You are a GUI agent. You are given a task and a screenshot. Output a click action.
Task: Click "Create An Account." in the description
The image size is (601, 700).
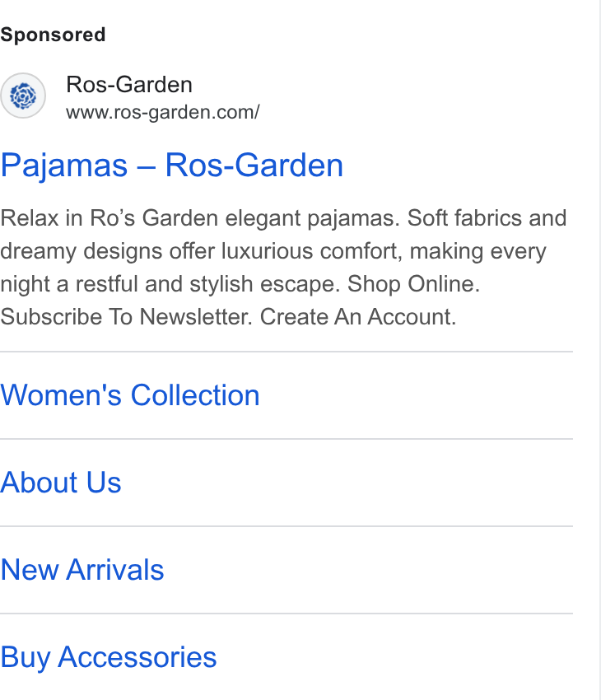(358, 317)
